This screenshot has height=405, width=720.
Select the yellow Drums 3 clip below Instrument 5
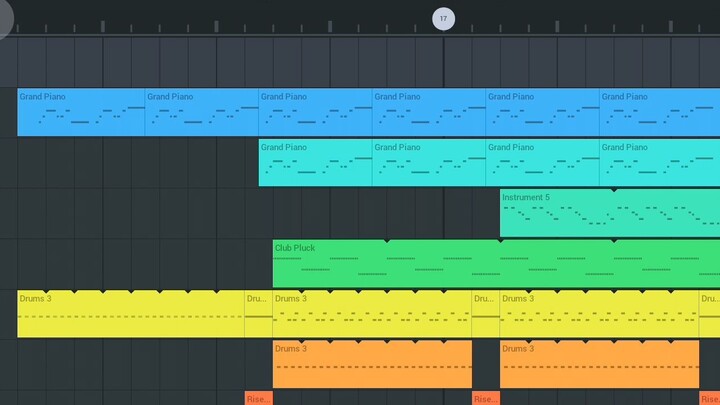click(x=598, y=313)
